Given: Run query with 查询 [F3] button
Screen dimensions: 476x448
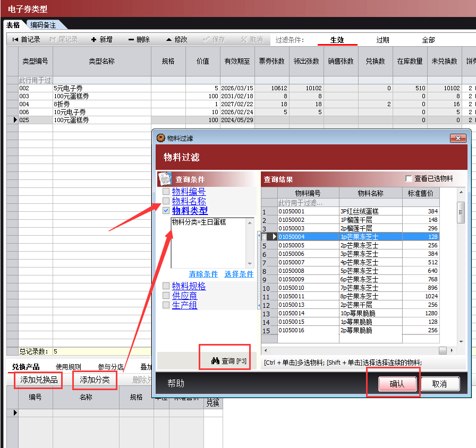Looking at the screenshot, I should coord(228,361).
